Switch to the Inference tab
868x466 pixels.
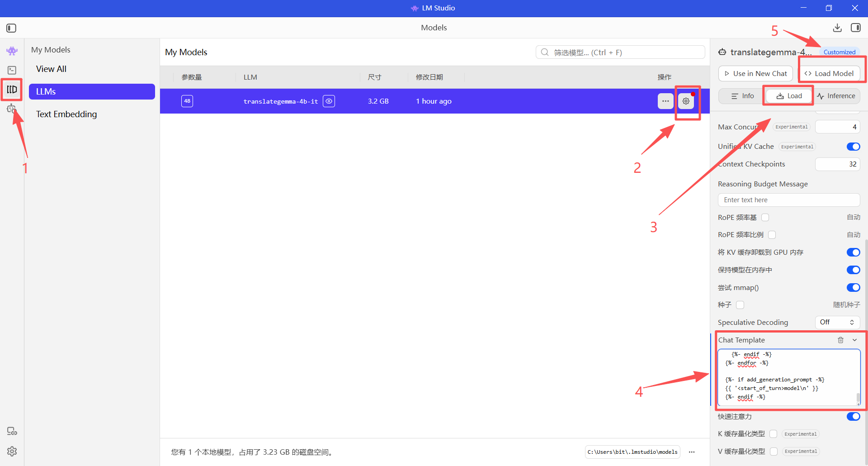[x=836, y=96]
